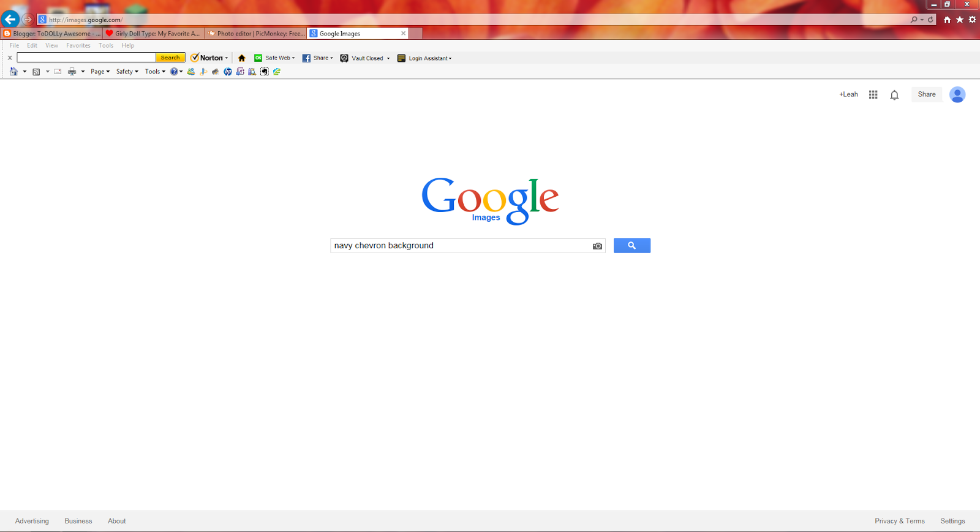This screenshot has height=532, width=980.
Task: Click the Norton toolbar home icon
Action: tap(242, 58)
